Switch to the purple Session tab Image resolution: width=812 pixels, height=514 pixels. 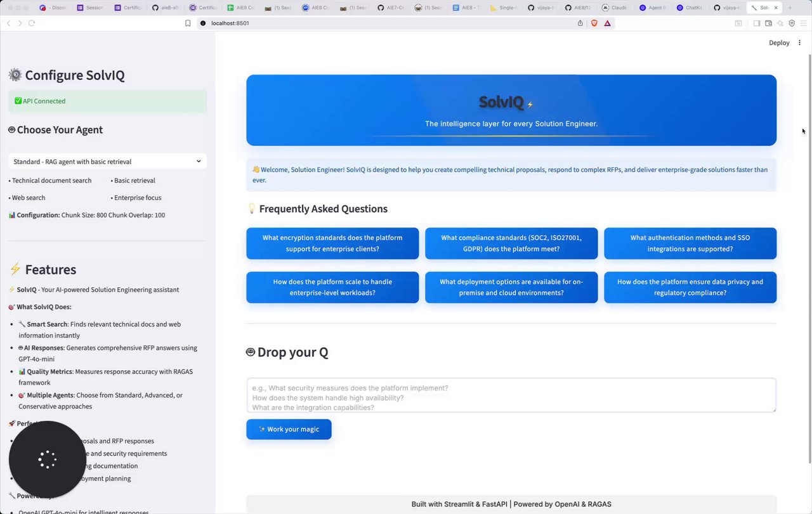tap(89, 8)
